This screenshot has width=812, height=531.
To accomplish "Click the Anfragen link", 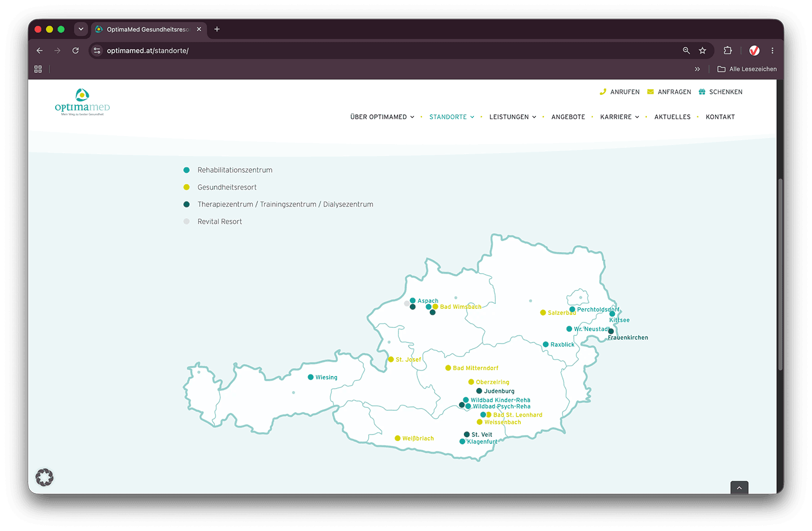I will coord(669,92).
